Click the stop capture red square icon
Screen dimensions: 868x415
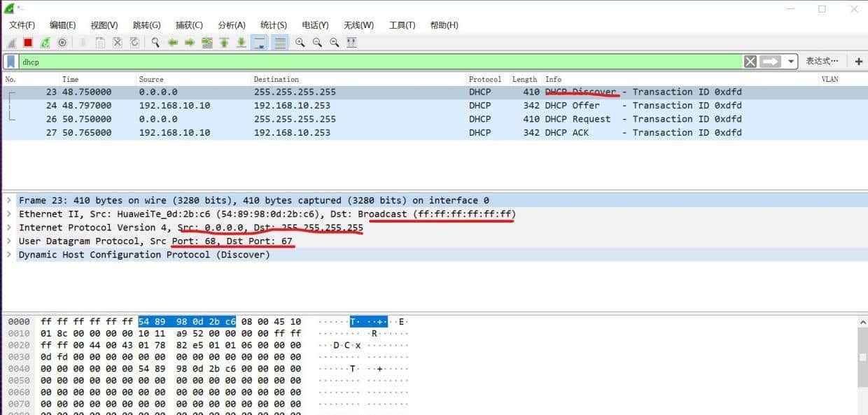point(27,42)
